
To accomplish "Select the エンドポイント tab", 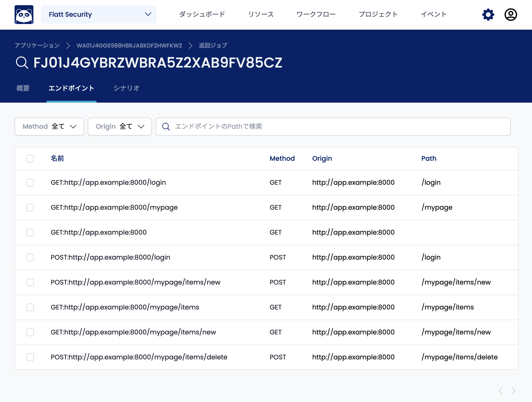I will 71,88.
